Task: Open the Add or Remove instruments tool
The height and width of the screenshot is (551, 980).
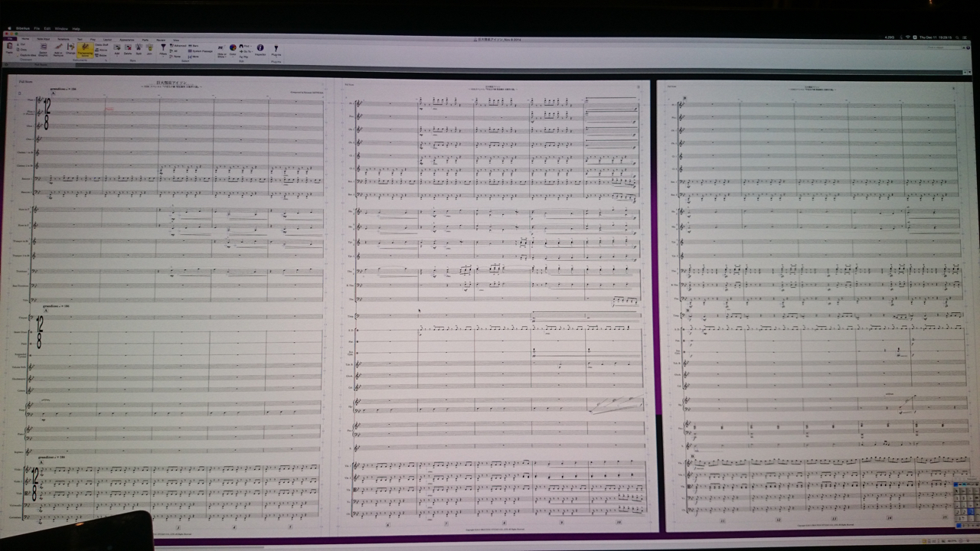Action: point(58,48)
